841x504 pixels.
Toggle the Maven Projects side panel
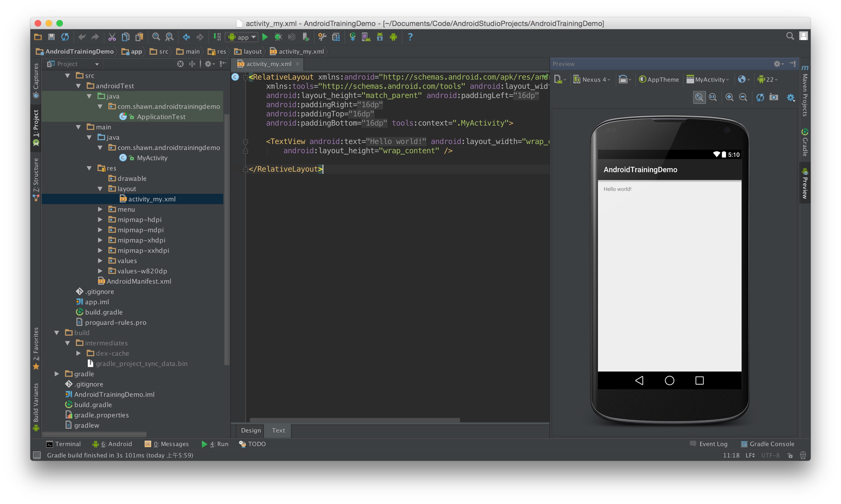[x=805, y=91]
